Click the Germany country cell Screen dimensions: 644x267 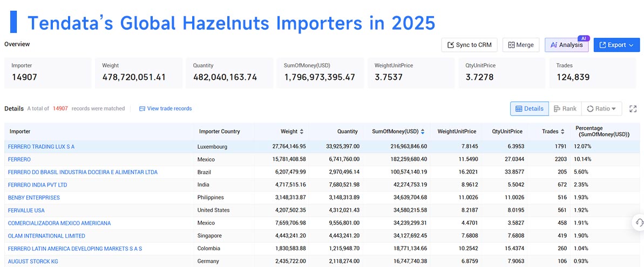pyautogui.click(x=209, y=261)
